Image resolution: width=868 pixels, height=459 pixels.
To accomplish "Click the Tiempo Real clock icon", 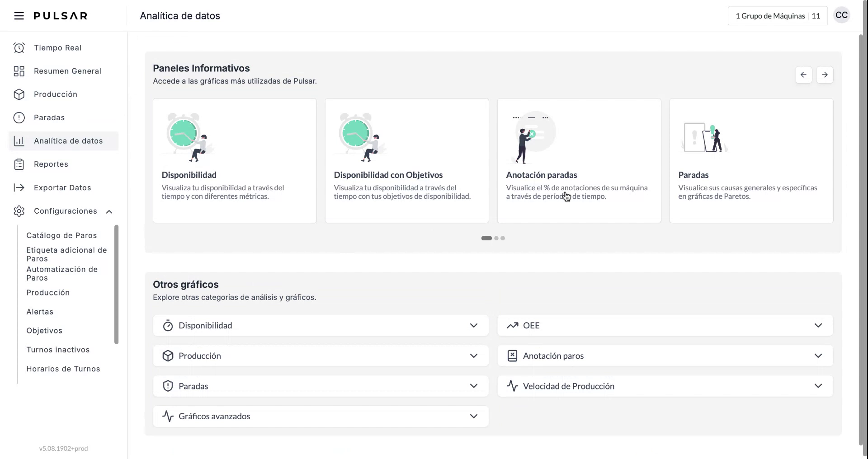I will click(x=19, y=48).
